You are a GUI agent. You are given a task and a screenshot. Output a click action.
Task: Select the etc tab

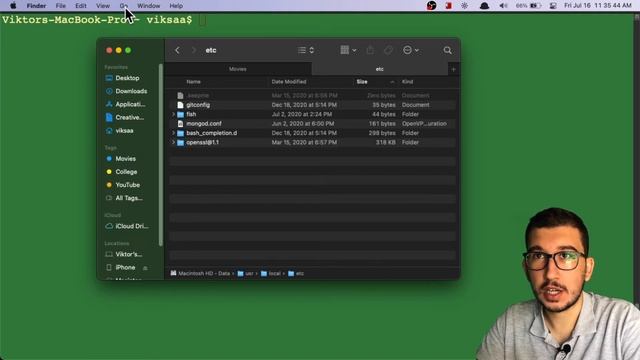(x=380, y=69)
